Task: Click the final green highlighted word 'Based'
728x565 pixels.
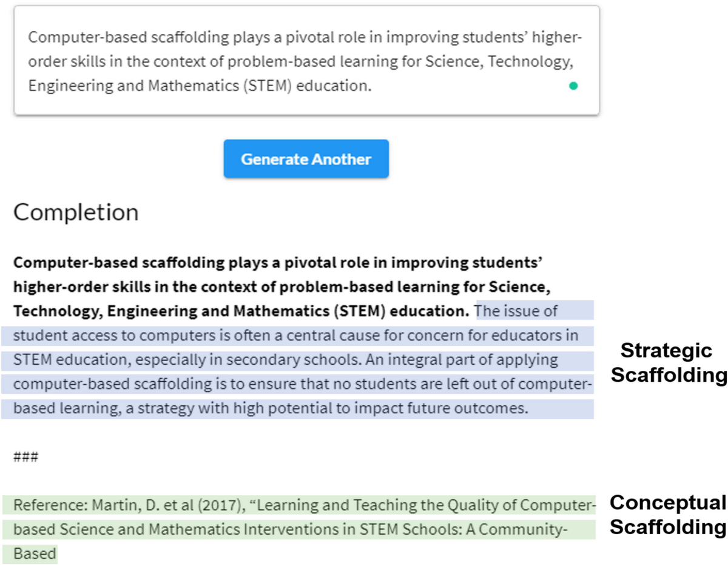Action: (35, 553)
